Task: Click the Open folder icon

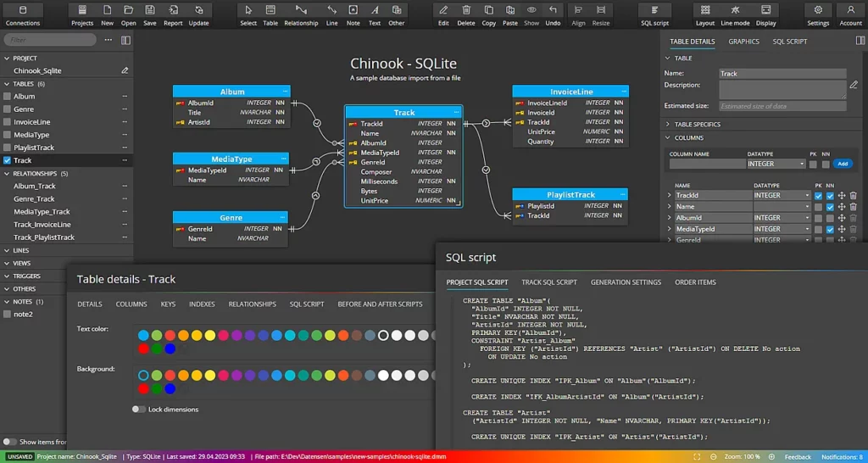Action: (x=129, y=15)
